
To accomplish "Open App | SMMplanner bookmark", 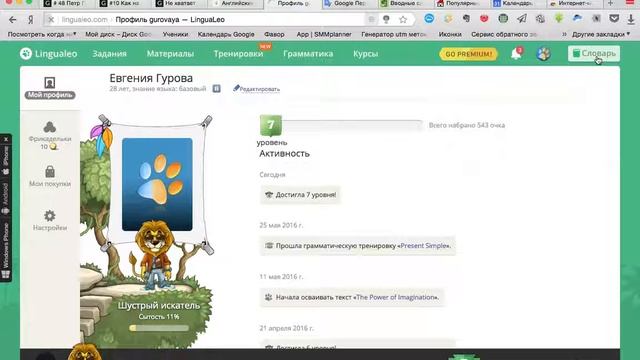I will 324,35.
